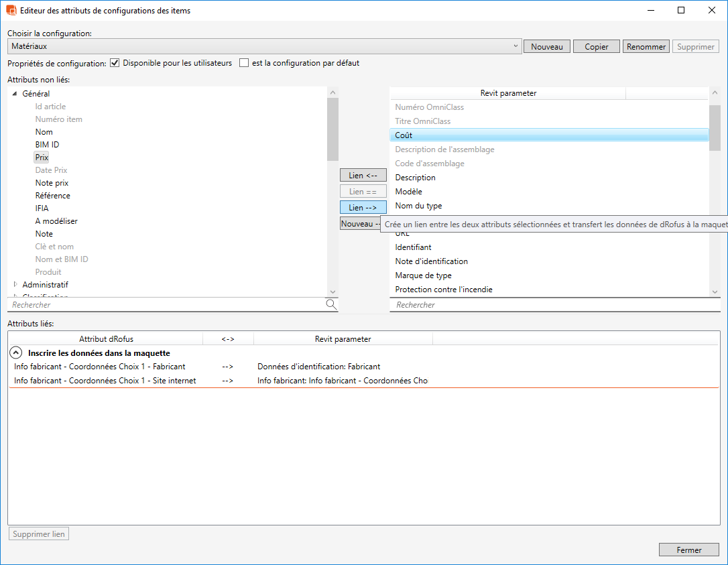Click the 'Lien <--' button

pyautogui.click(x=363, y=176)
